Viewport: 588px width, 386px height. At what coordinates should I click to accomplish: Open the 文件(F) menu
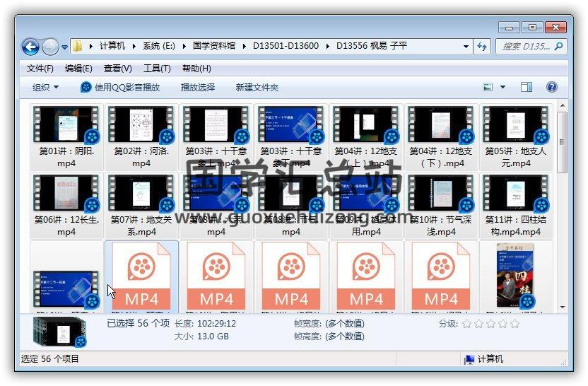pyautogui.click(x=40, y=69)
